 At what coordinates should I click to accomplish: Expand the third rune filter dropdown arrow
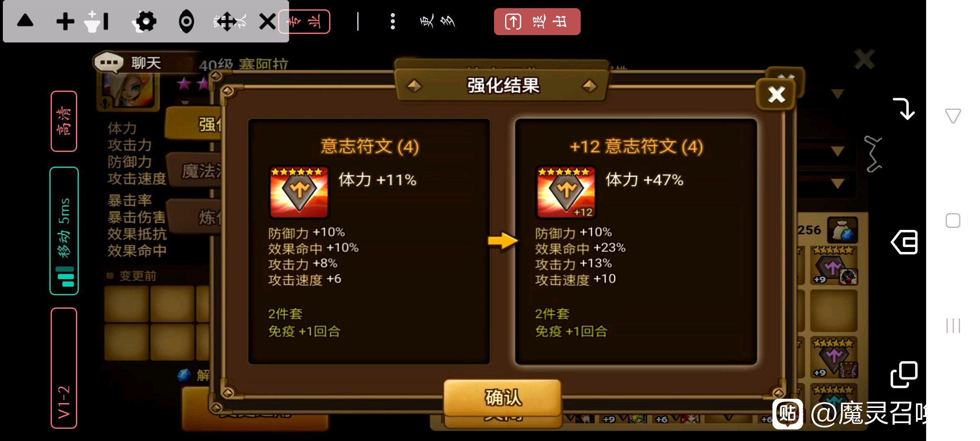(x=837, y=183)
